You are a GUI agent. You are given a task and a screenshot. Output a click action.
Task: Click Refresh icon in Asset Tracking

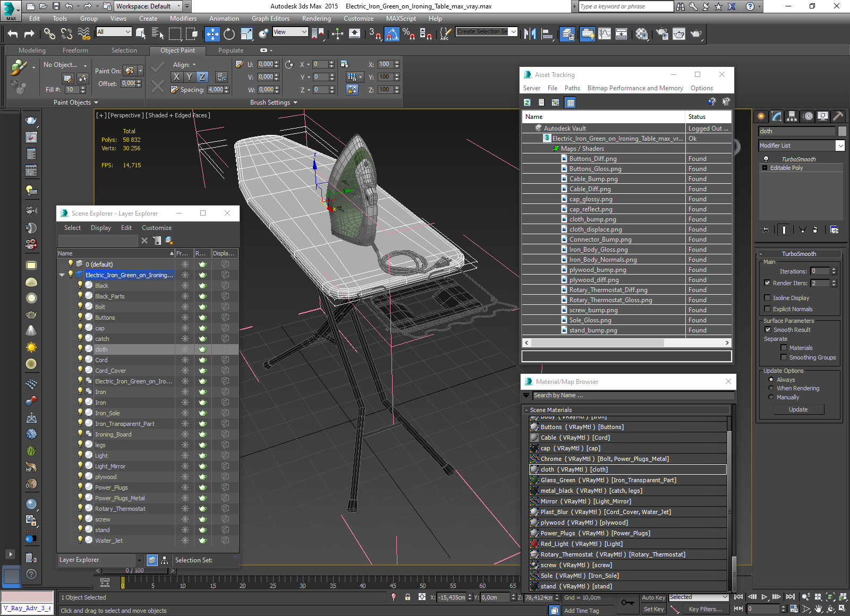pyautogui.click(x=527, y=102)
